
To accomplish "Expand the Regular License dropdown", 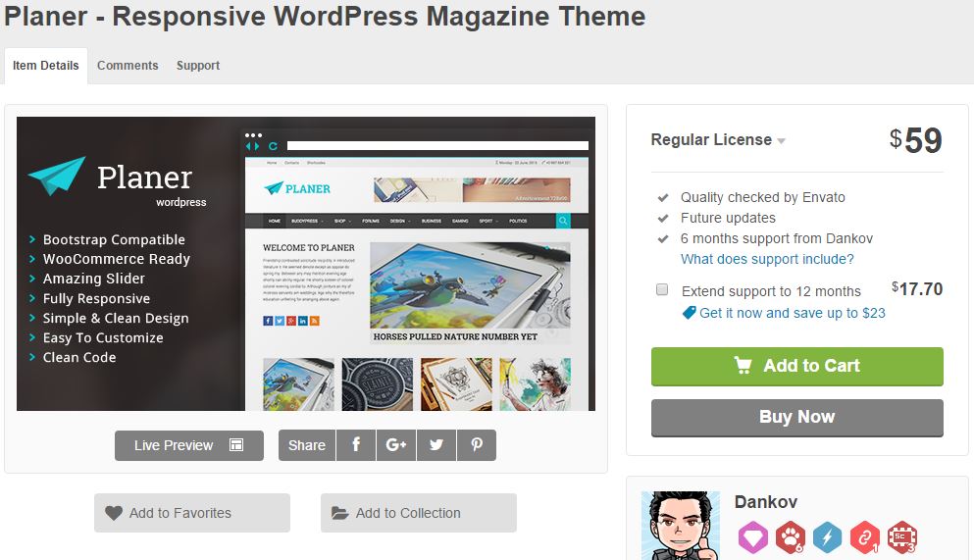I will (x=718, y=139).
